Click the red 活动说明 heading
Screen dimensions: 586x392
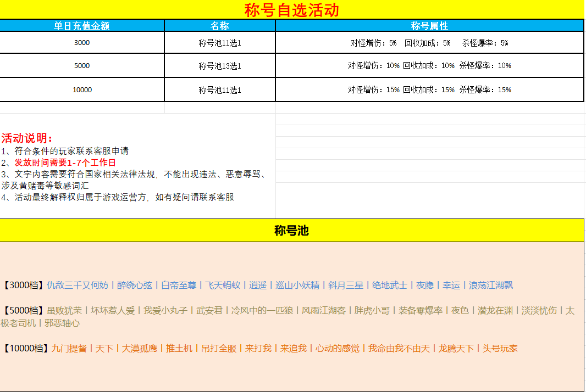(27, 138)
